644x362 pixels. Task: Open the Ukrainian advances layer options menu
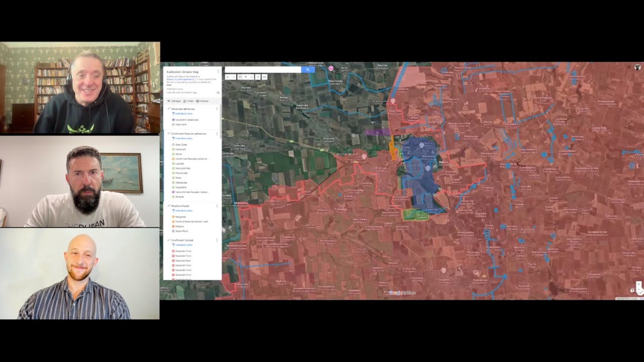(x=217, y=109)
